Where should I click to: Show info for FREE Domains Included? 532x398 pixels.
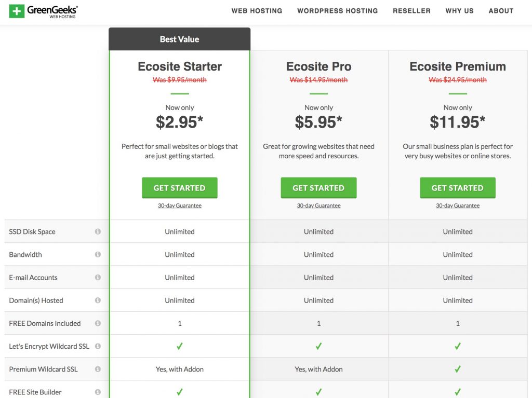(98, 323)
